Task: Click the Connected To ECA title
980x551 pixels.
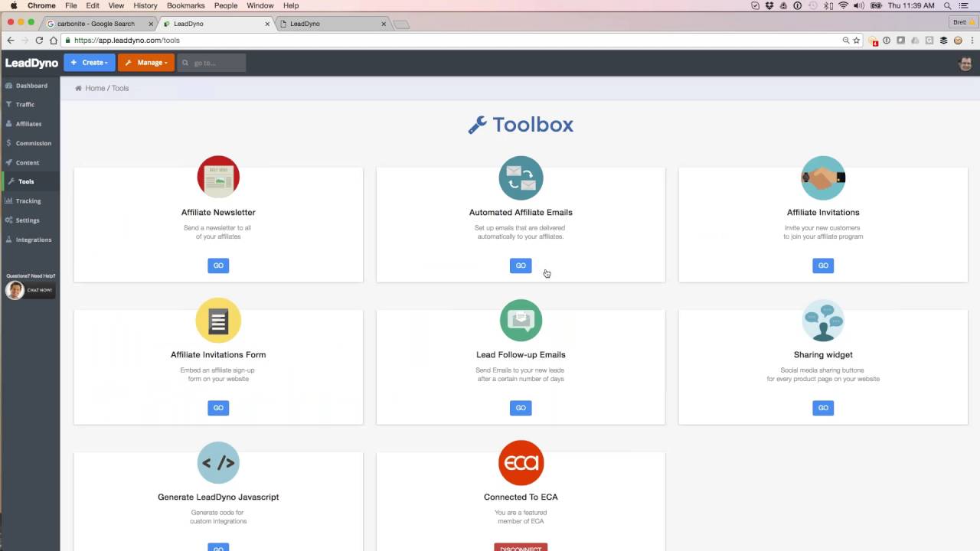Action: coord(521,497)
